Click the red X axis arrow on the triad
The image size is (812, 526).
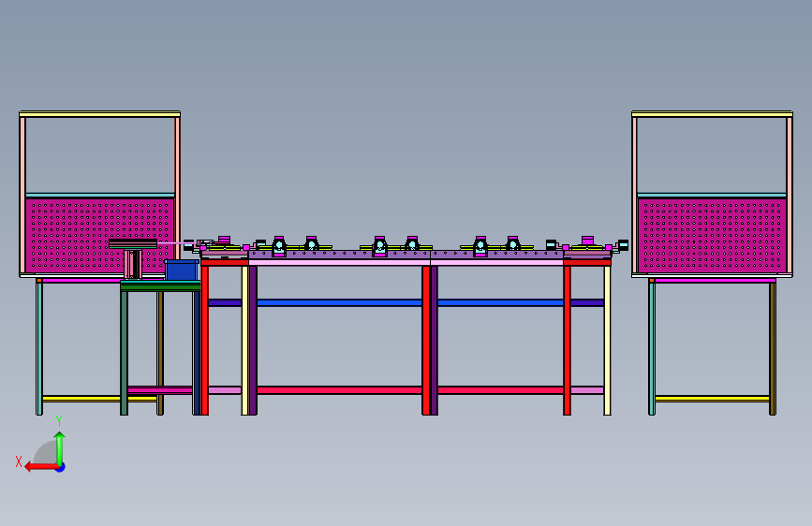(x=40, y=467)
